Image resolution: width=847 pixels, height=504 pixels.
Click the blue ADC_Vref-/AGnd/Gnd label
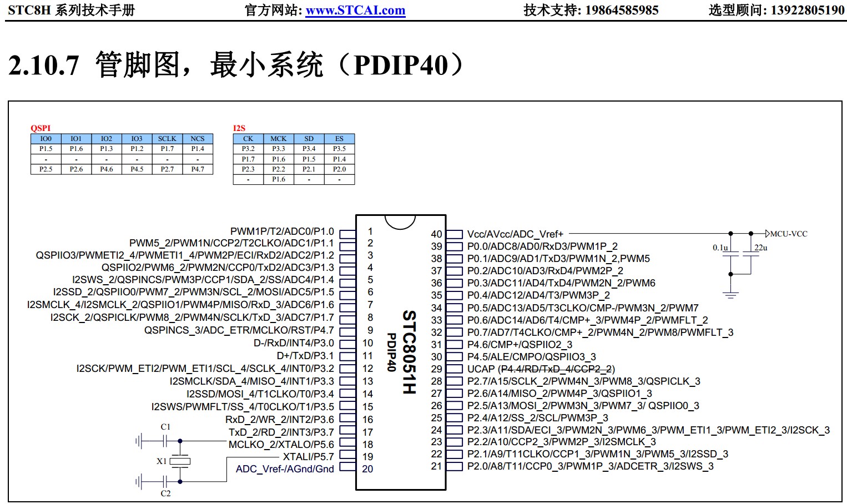[285, 469]
